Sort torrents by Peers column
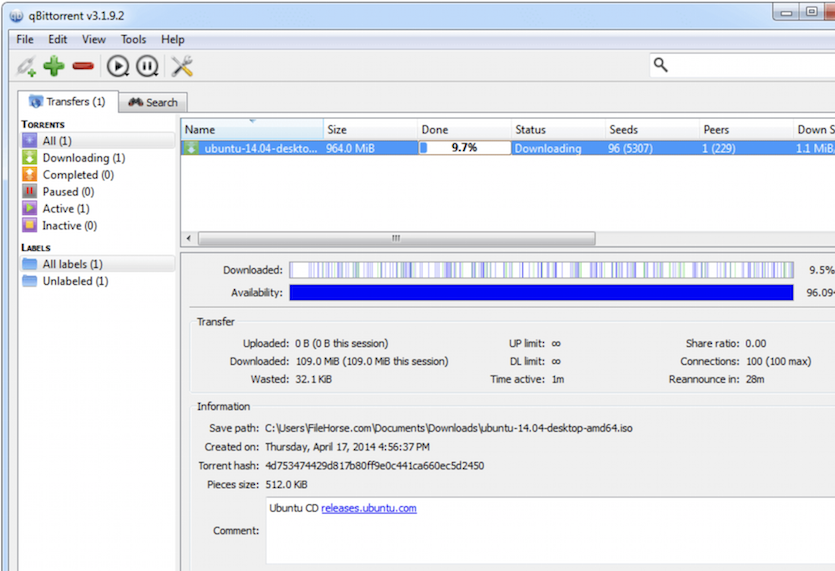Viewport: 835px width, 571px height. 746,129
